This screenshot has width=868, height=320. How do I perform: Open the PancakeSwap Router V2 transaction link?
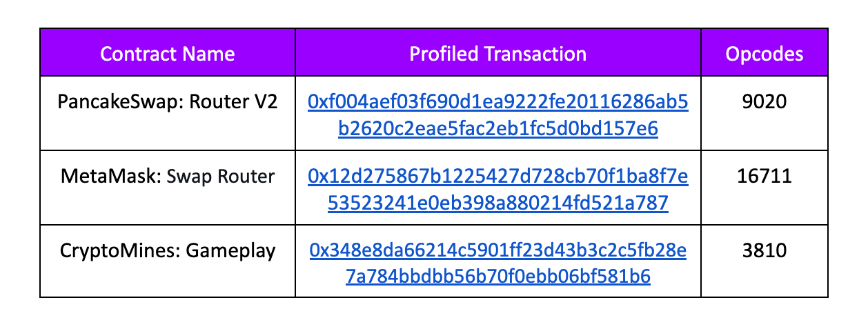coord(497,102)
